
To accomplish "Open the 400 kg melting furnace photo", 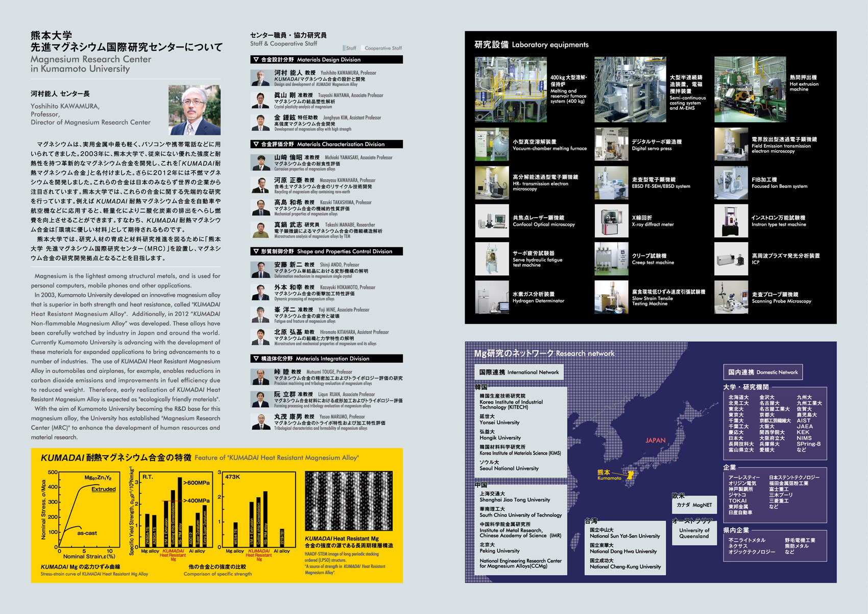I will click(511, 89).
